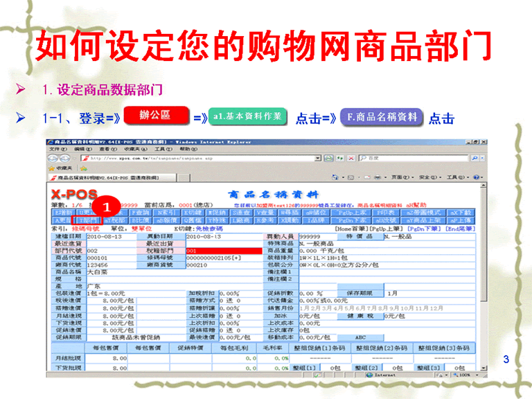The height and width of the screenshot is (399, 532).
Task: Click the 免檢查碼 link after K切鍵
Action: 209,229
